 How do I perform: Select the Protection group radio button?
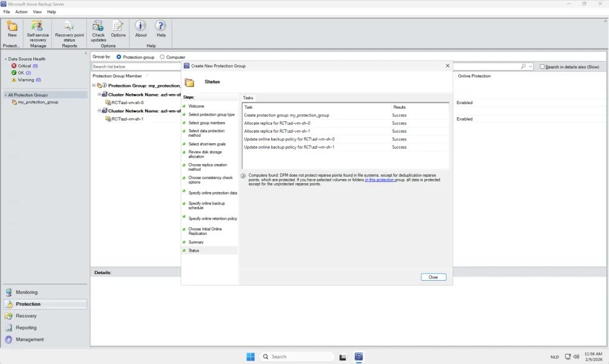[119, 57]
